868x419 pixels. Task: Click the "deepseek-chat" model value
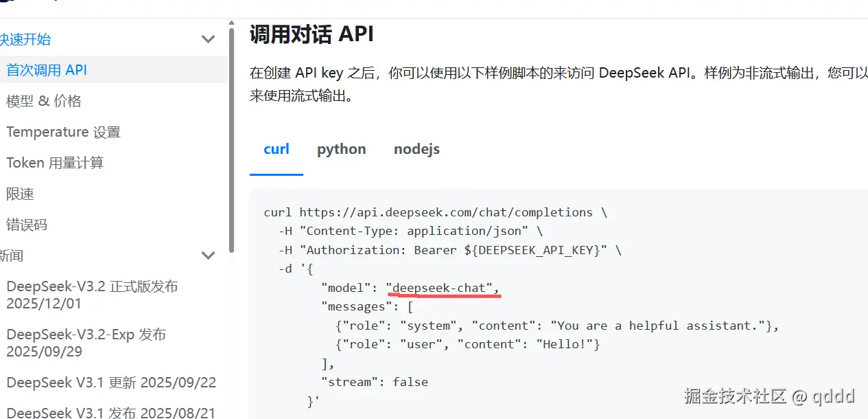pyautogui.click(x=439, y=288)
